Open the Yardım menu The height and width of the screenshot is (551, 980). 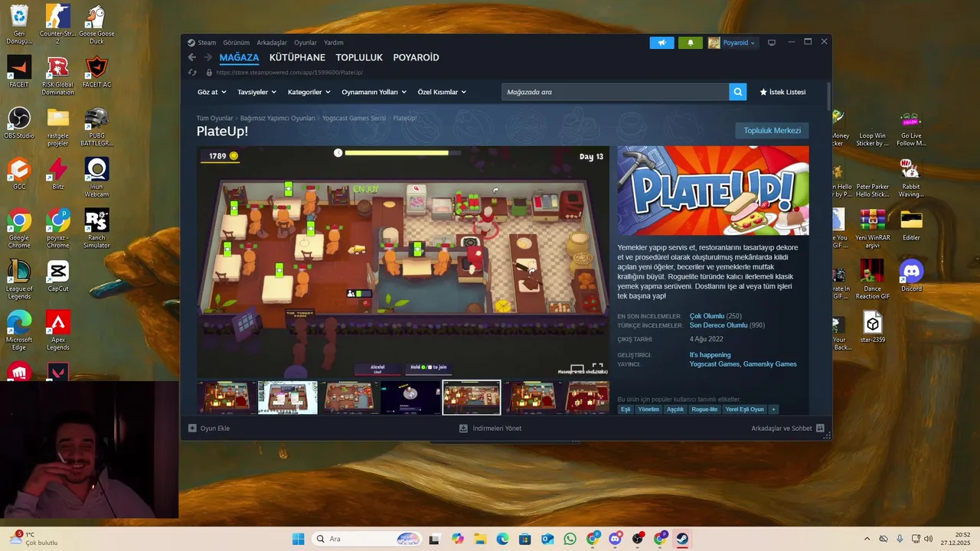pyautogui.click(x=334, y=43)
